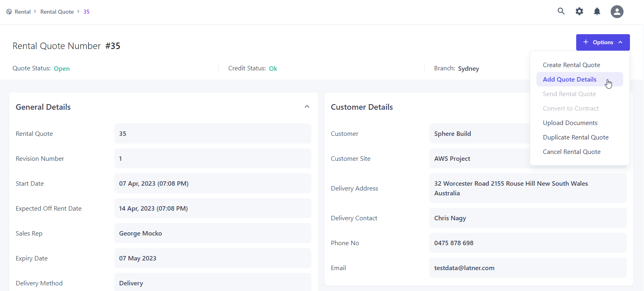Select Cancel Rental Quote option
This screenshot has height=291, width=644.
pyautogui.click(x=571, y=152)
